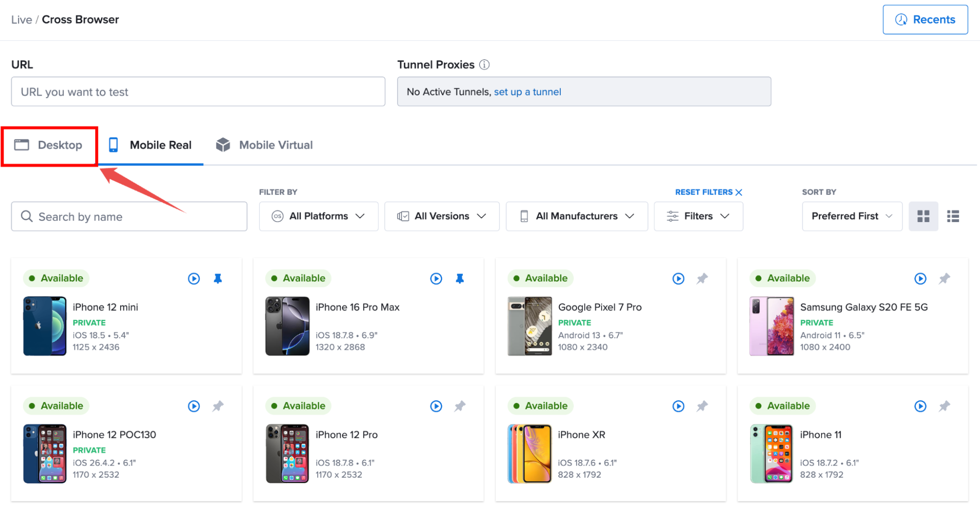Unpin the iPhone 12 mini device
Viewport: 980px width, 508px height.
(x=218, y=279)
